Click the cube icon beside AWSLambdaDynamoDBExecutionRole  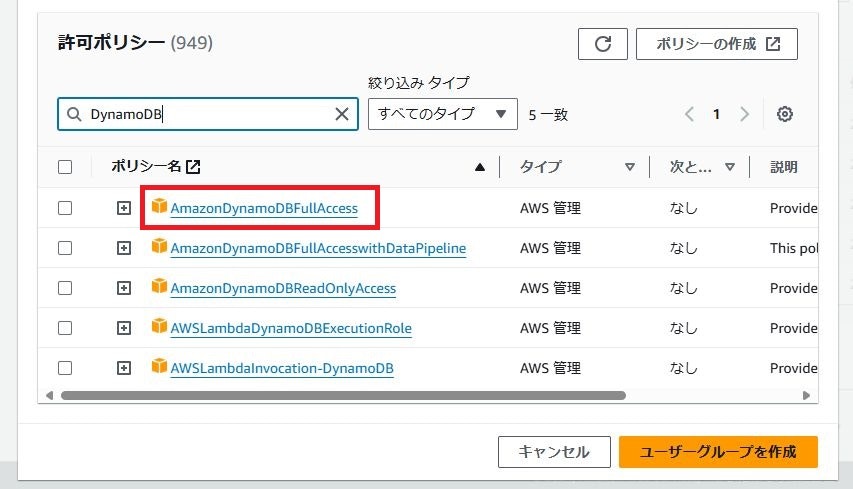point(159,326)
